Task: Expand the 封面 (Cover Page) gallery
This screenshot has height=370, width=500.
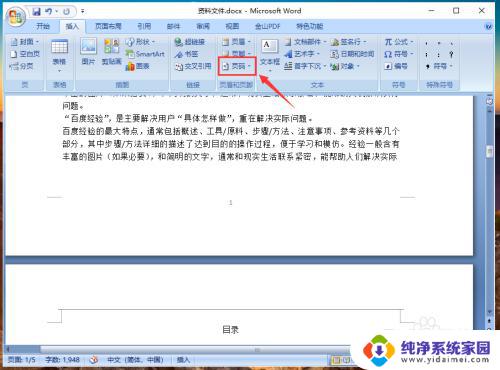Action: click(x=25, y=42)
